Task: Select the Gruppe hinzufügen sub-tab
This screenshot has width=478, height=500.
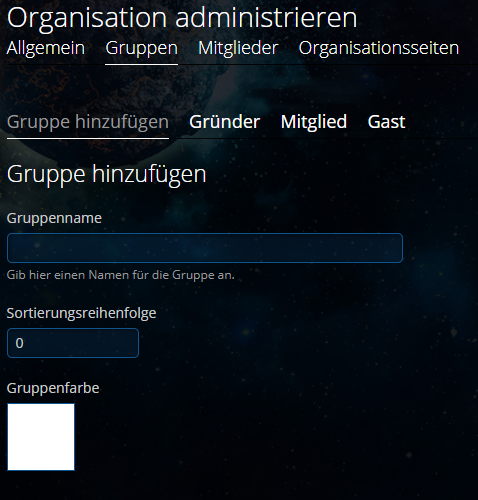Action: pyautogui.click(x=88, y=122)
